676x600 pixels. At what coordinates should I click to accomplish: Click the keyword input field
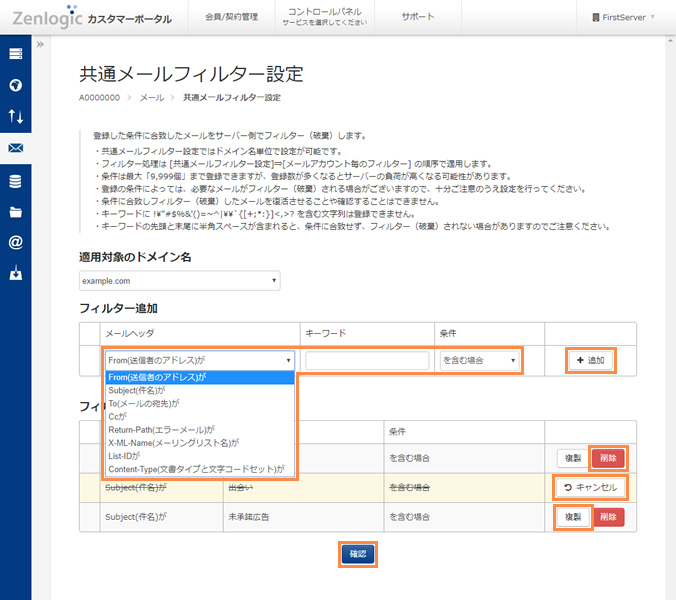coord(367,360)
